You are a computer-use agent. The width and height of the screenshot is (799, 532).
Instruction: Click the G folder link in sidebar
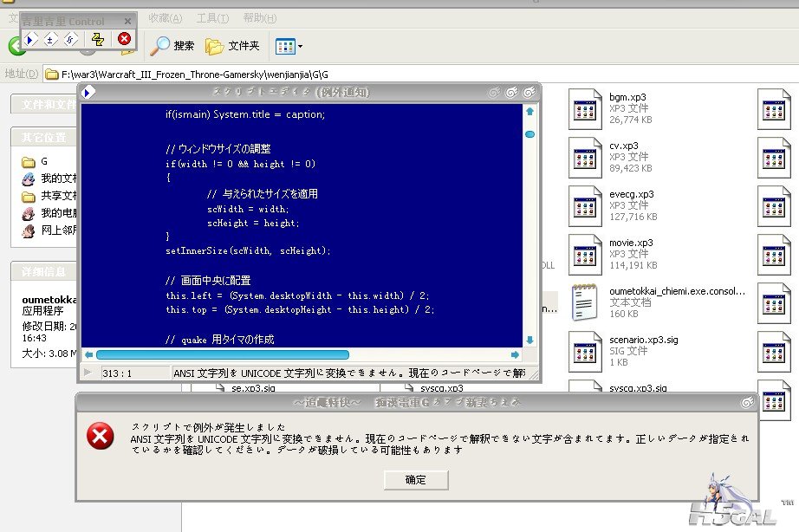[44, 161]
